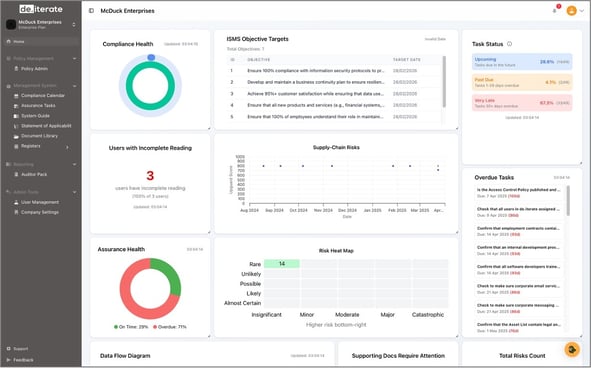This screenshot has height=368, width=591.
Task: Open the Feedback link
Action: tap(23, 360)
